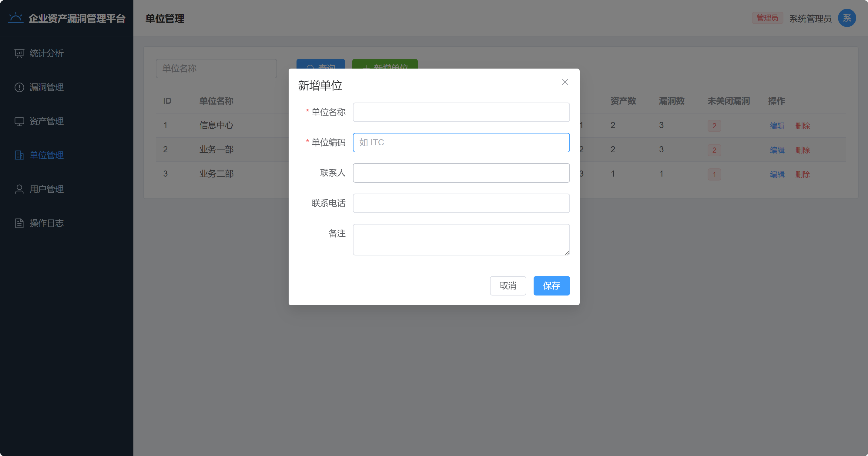
Task: Click unclosed badge in 业务二部 row
Action: point(714,174)
